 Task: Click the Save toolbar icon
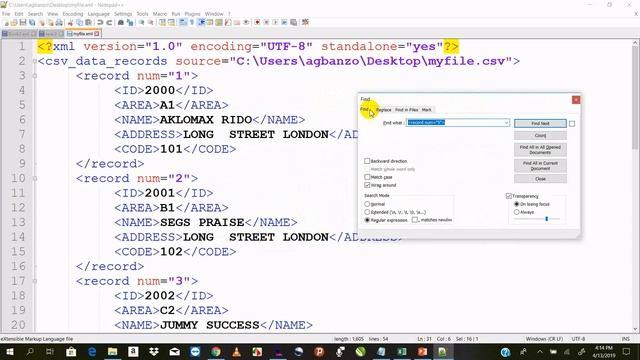[x=23, y=22]
